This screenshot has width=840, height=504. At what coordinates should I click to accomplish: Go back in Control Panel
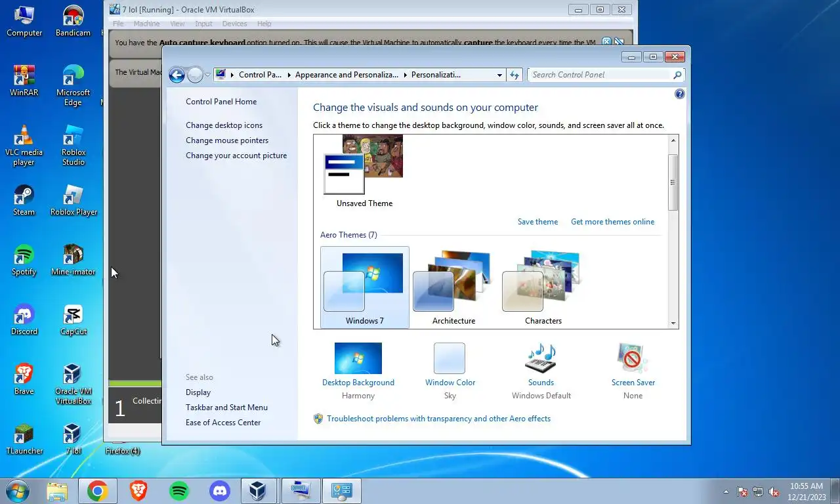(x=177, y=75)
